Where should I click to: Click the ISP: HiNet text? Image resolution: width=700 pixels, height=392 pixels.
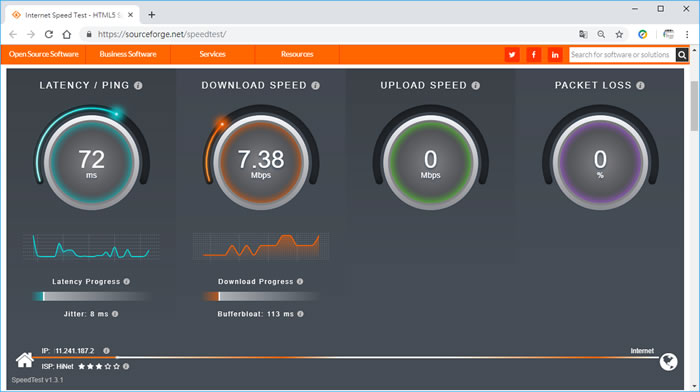pyautogui.click(x=58, y=366)
